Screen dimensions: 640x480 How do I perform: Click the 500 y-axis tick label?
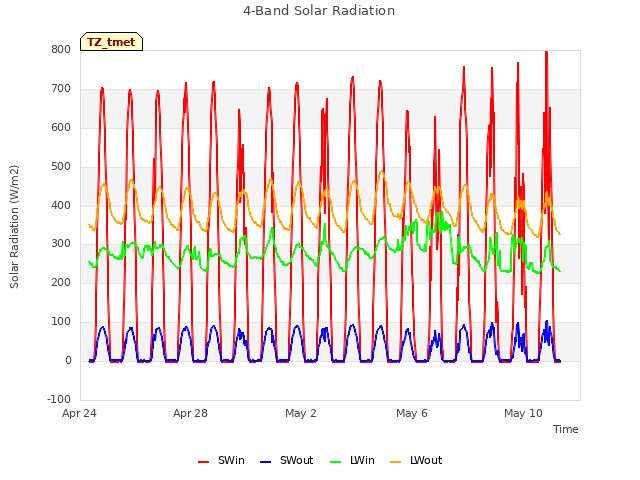pos(61,167)
